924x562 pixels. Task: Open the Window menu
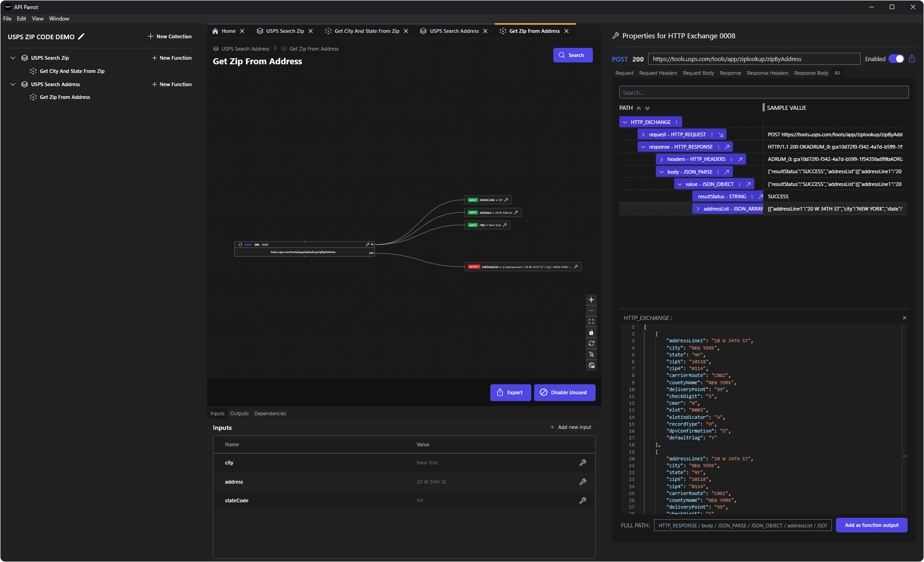click(59, 19)
